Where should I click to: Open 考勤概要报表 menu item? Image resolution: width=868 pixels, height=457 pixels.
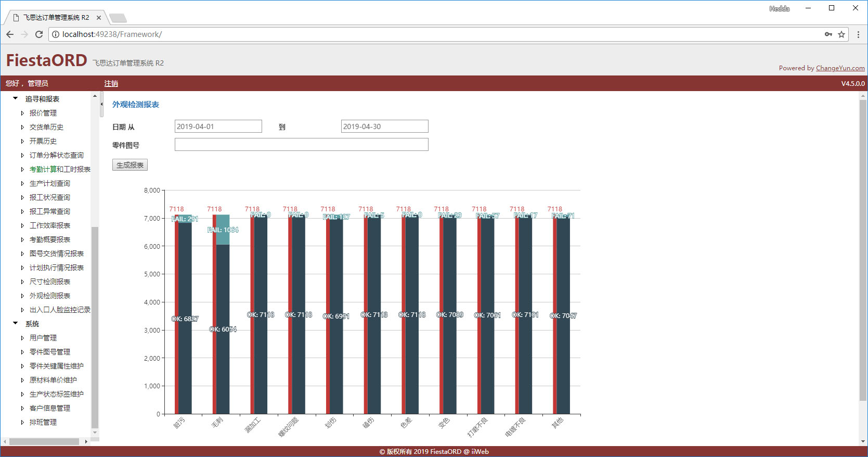[x=50, y=239]
